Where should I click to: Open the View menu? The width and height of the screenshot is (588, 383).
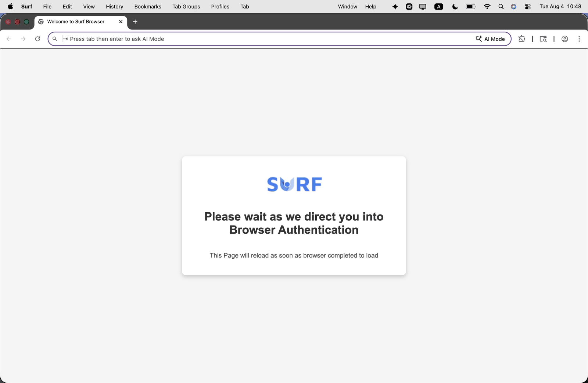89,7
